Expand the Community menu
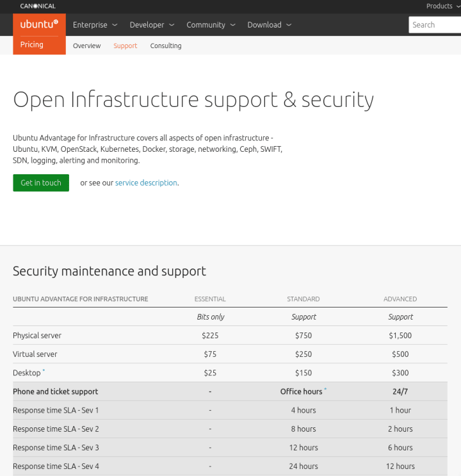The width and height of the screenshot is (461, 476). tap(211, 25)
